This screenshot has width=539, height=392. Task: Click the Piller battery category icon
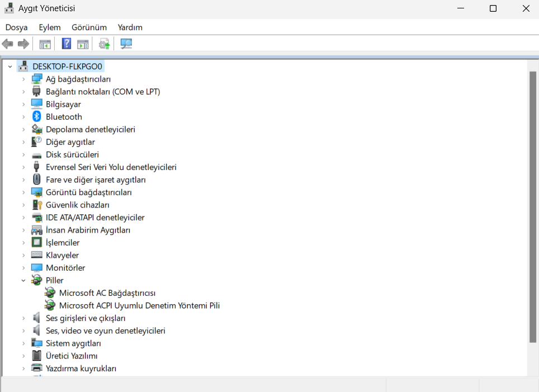click(x=36, y=280)
